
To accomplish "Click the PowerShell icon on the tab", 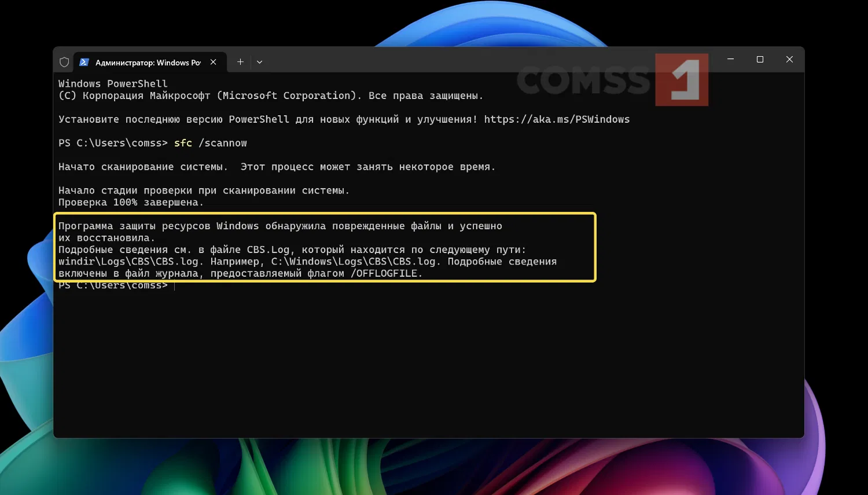I will (84, 62).
